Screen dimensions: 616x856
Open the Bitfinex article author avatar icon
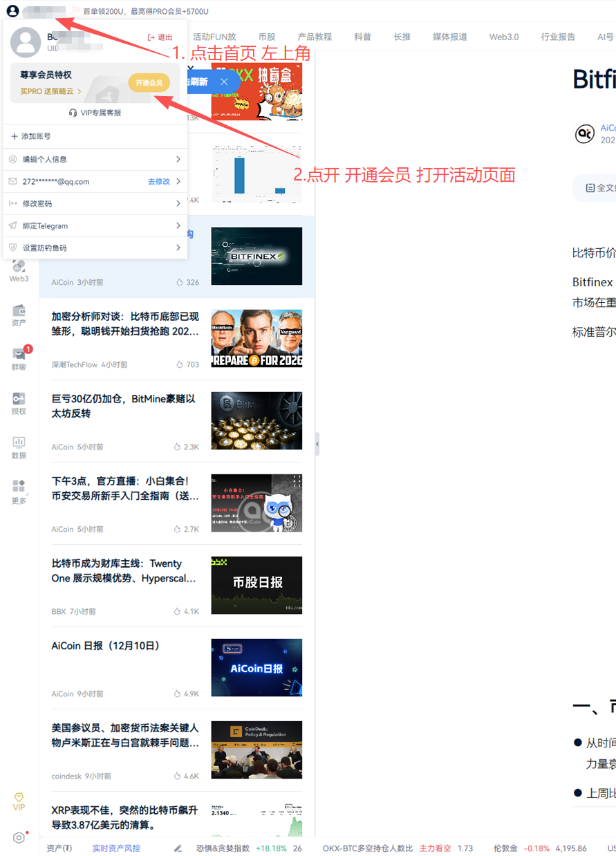click(587, 133)
